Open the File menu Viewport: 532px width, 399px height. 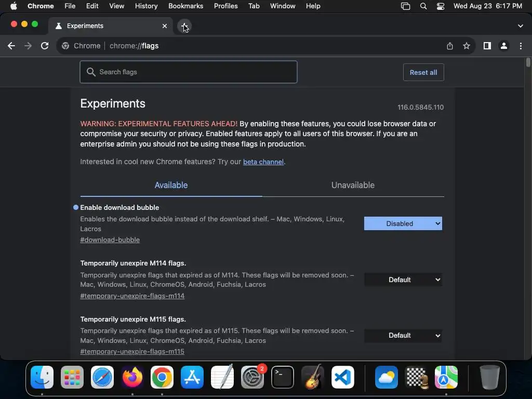70,6
